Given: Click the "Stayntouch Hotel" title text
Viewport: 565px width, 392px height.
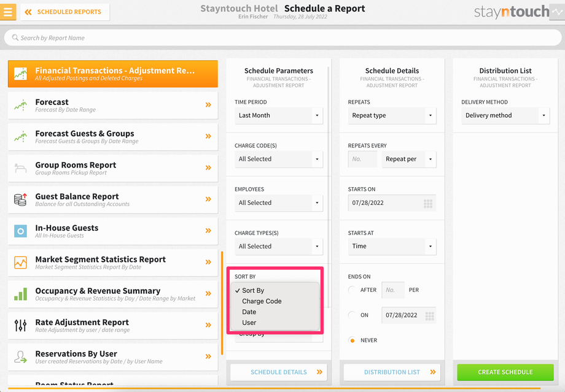Looking at the screenshot, I should tap(239, 9).
